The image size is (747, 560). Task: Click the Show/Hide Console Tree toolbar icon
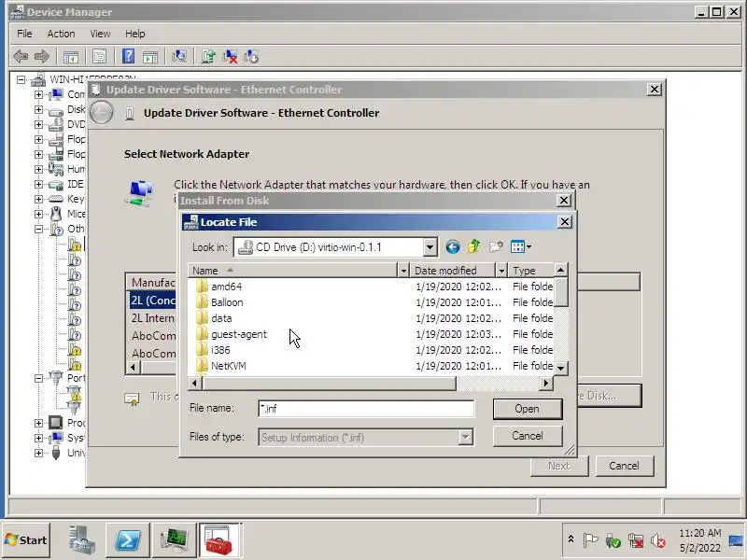(71, 57)
